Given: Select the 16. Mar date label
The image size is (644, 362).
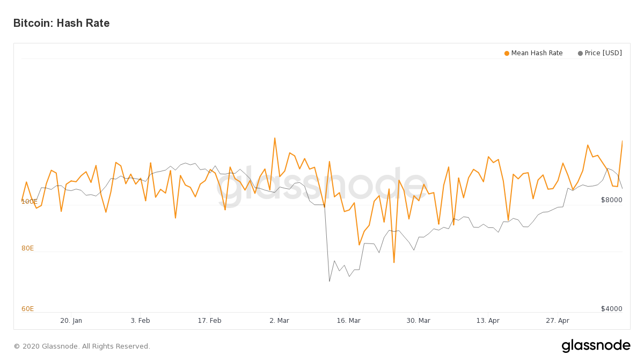Looking at the screenshot, I should coord(348,321).
